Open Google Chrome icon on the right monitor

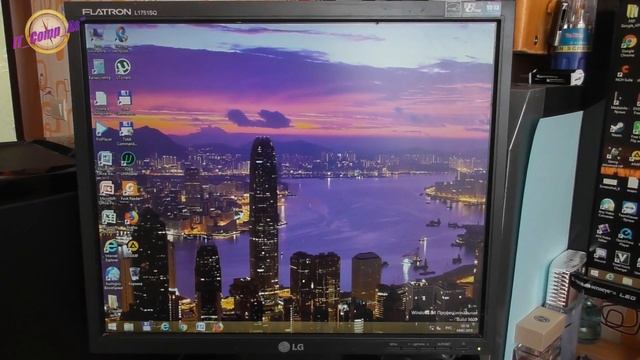click(629, 45)
